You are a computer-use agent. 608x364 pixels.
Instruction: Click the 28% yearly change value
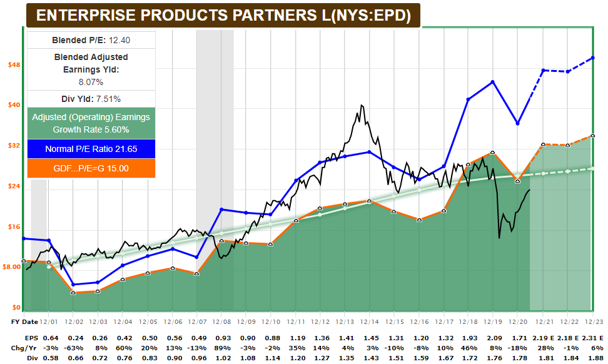pyautogui.click(x=545, y=348)
